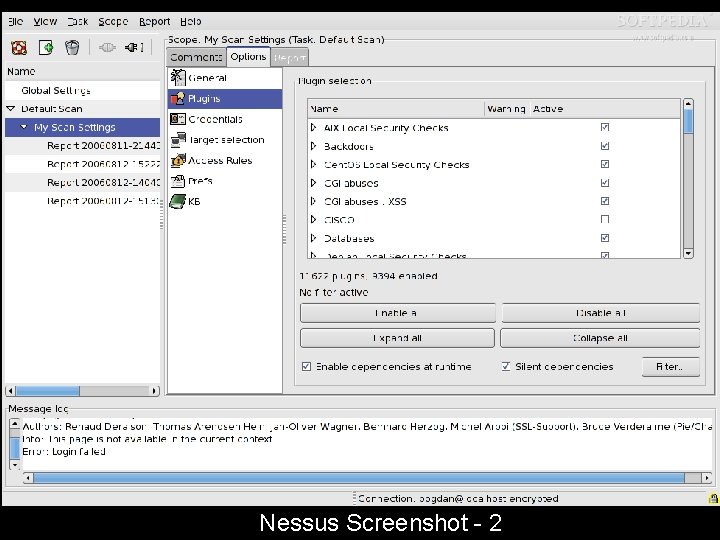Click the Name column header in plugin list
This screenshot has height=540, width=720.
(396, 109)
